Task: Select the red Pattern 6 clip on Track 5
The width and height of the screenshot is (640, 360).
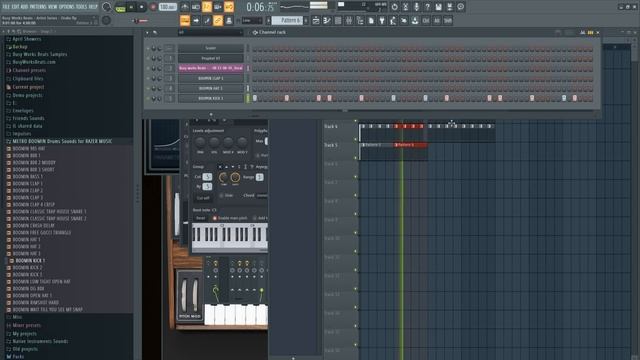Action: tap(411, 145)
